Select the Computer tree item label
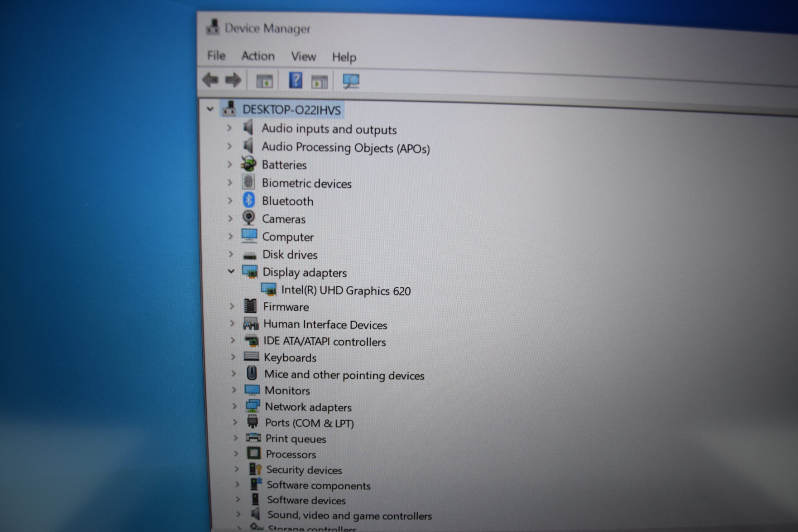 point(288,237)
